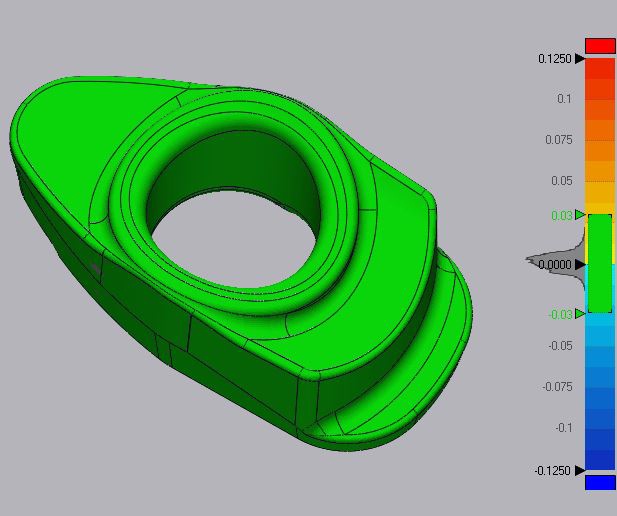The height and width of the screenshot is (516, 617).
Task: Click the minimum value label -0.1250
Action: [553, 470]
